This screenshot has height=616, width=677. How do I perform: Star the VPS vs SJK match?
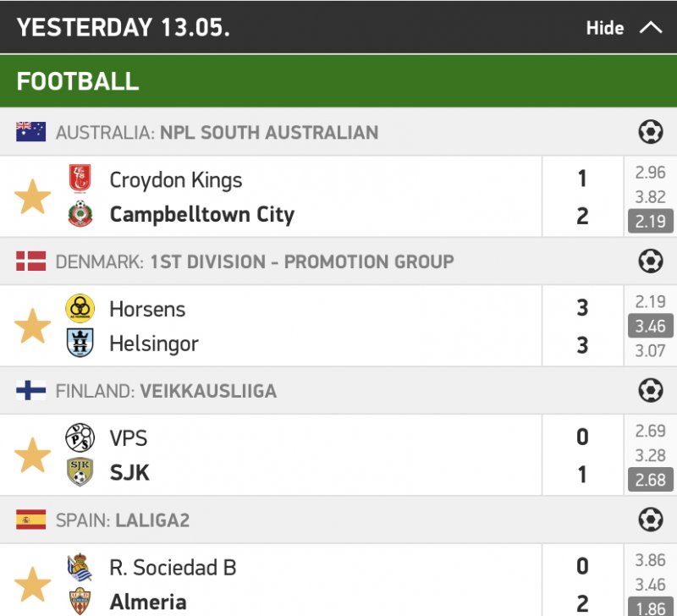(32, 455)
